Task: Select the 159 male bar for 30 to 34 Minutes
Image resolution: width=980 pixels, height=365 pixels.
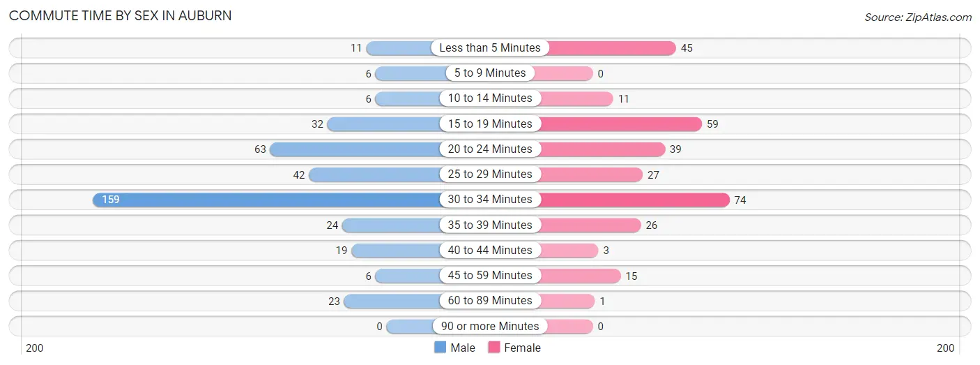Action: point(266,200)
